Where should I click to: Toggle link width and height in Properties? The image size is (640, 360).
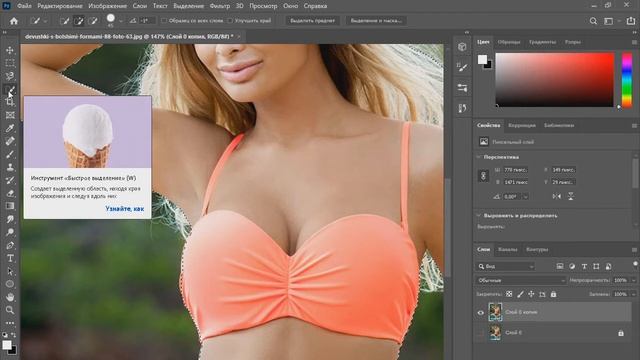click(x=484, y=176)
